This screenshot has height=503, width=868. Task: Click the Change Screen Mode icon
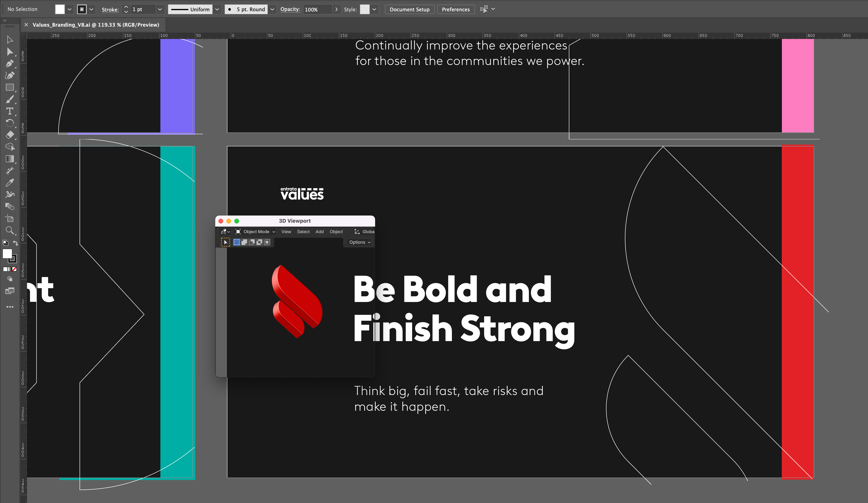coord(10,291)
